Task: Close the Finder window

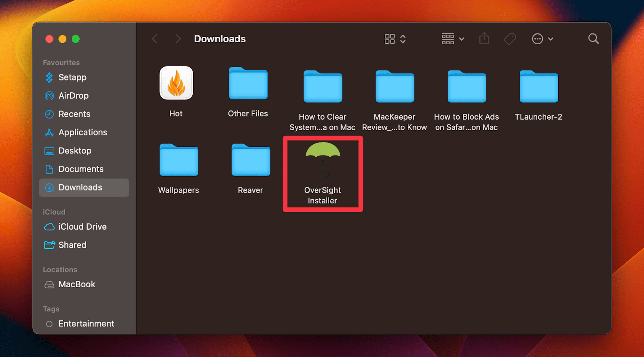Action: pyautogui.click(x=50, y=39)
